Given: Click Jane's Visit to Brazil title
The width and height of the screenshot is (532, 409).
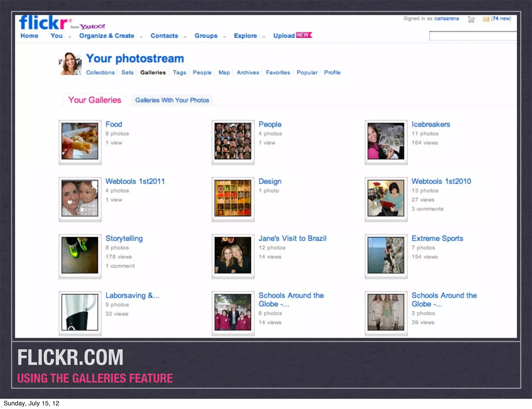Looking at the screenshot, I should (292, 238).
